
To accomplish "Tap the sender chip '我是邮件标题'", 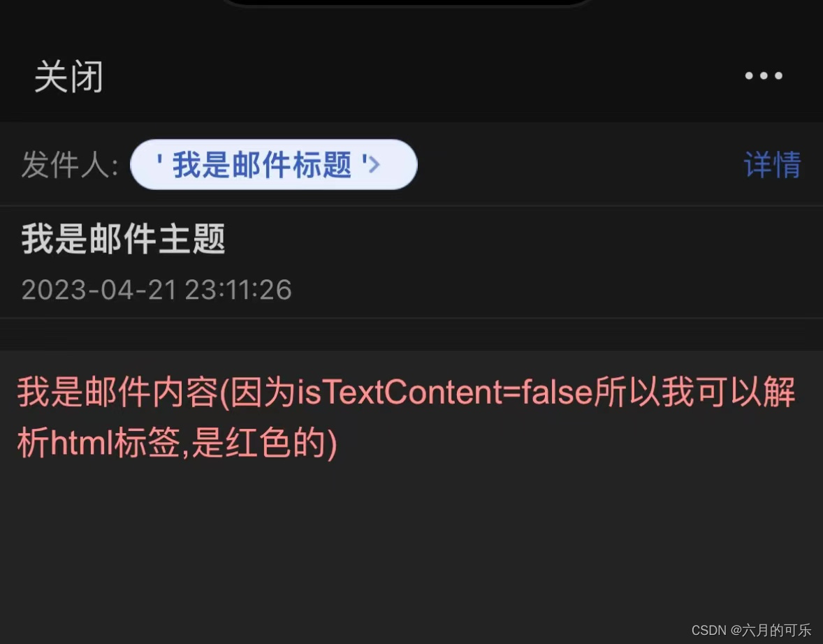I will [x=273, y=164].
